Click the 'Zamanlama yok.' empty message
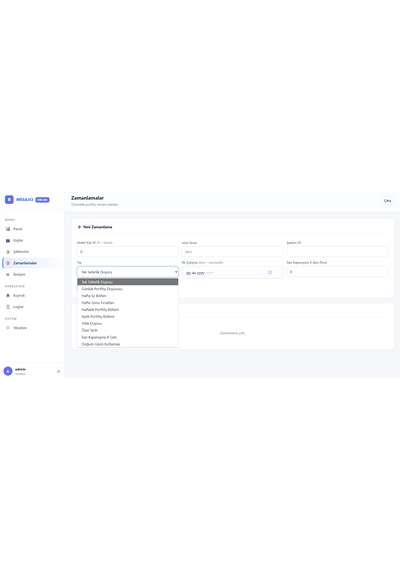The image size is (400, 570). pos(233,333)
